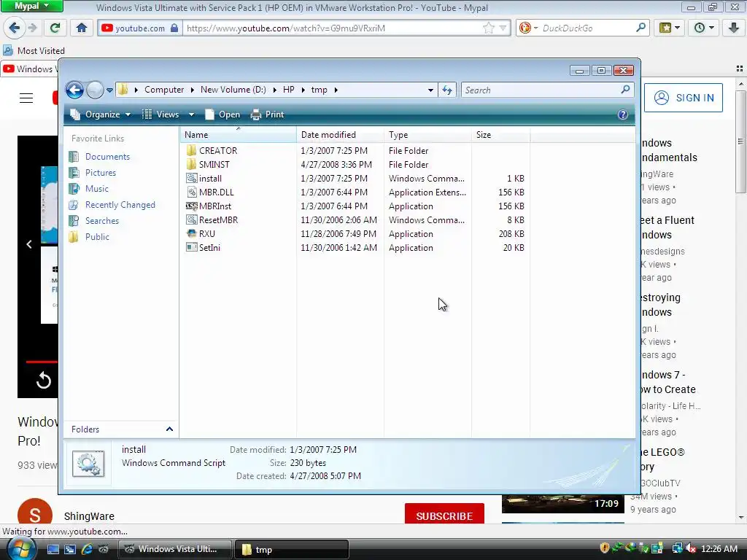The width and height of the screenshot is (747, 560).
Task: Click the Open toolbar button
Action: 222,114
